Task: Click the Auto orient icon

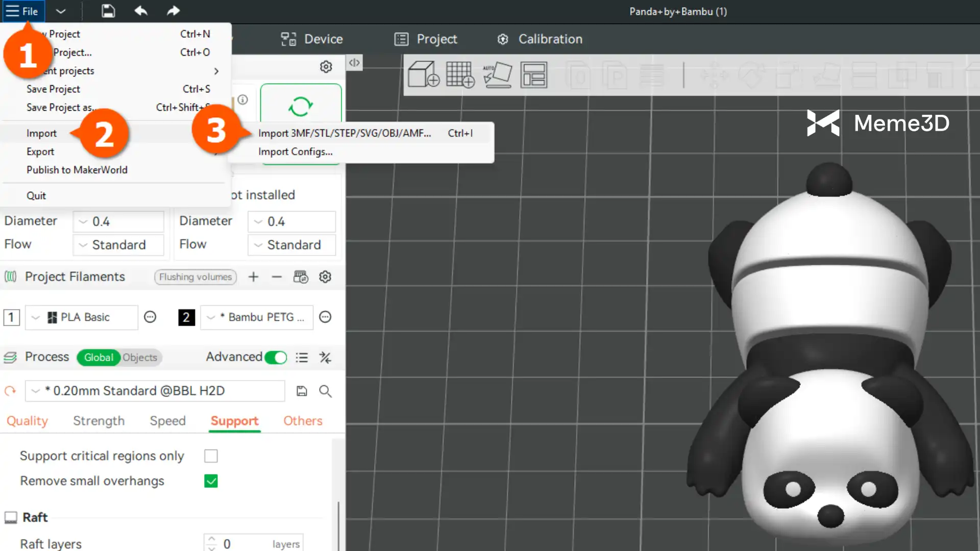Action: 497,74
